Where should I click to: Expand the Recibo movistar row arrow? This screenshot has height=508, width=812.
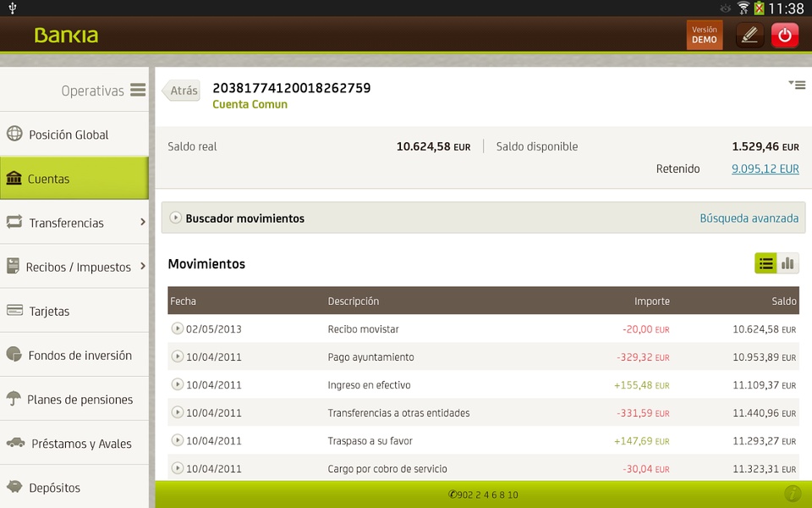coord(177,329)
